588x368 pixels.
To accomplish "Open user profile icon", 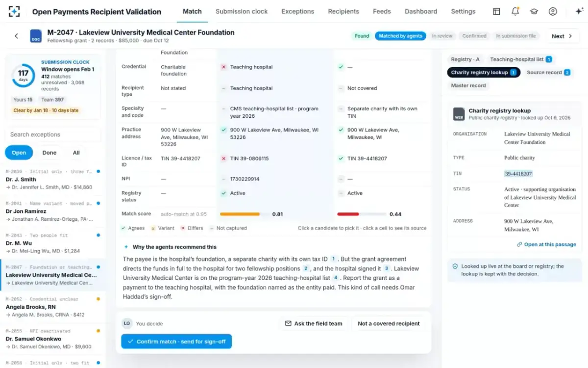I will point(553,11).
